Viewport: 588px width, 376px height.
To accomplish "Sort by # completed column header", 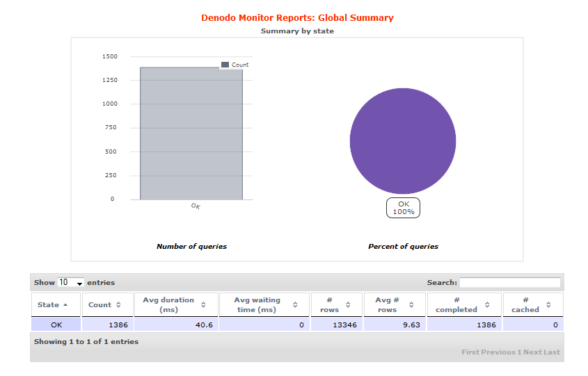I will (x=464, y=305).
